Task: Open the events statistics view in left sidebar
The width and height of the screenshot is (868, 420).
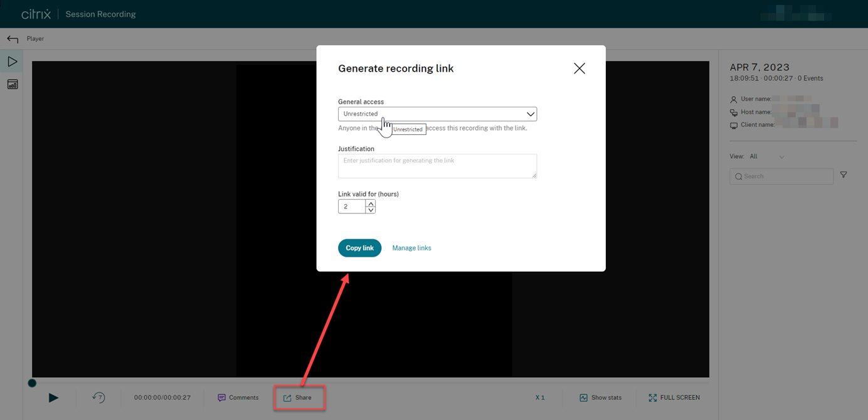Action: (x=12, y=83)
